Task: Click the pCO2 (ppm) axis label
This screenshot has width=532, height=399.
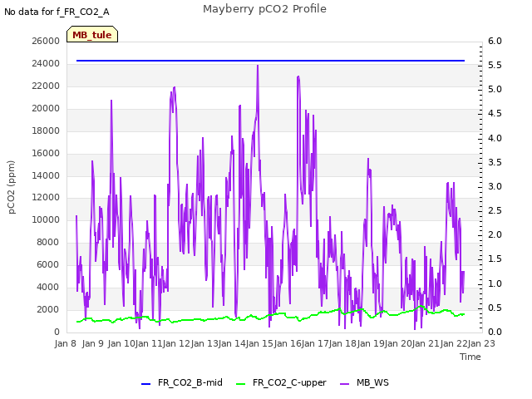Action: pyautogui.click(x=12, y=187)
